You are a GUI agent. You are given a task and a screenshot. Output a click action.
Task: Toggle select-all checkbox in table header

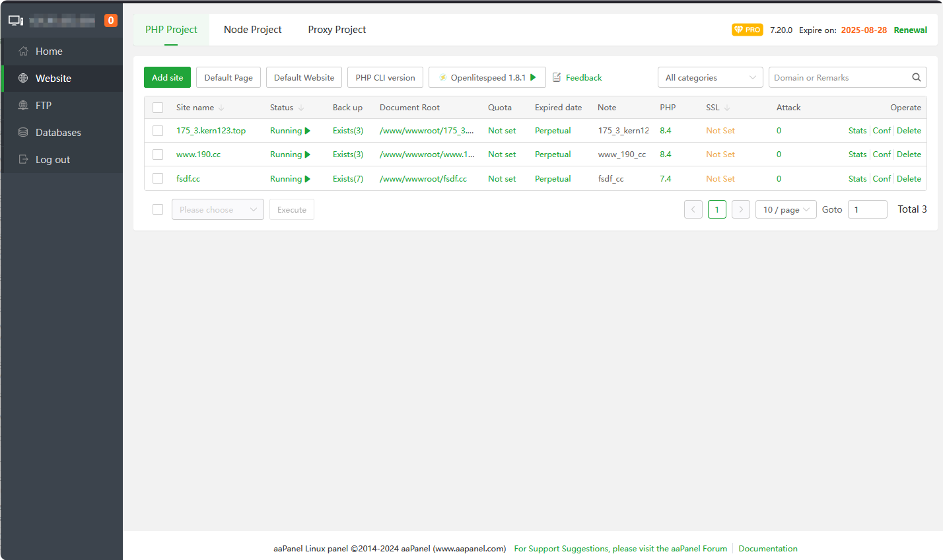click(x=158, y=108)
